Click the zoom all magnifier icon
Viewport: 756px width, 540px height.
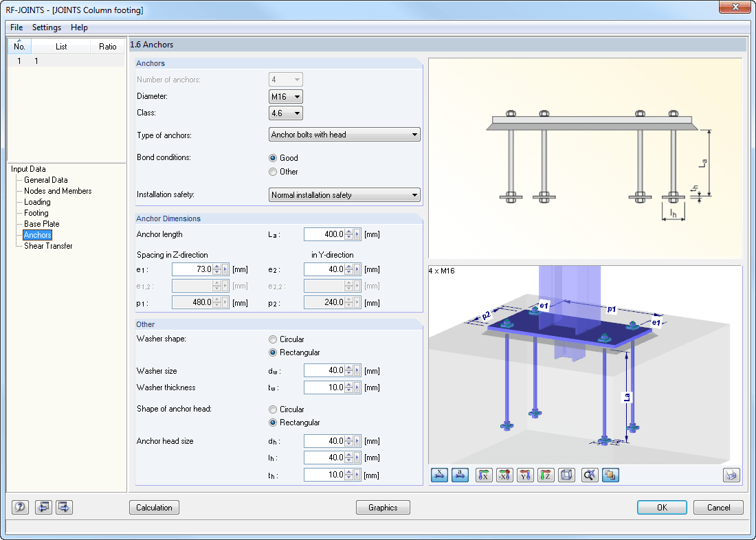(x=590, y=475)
